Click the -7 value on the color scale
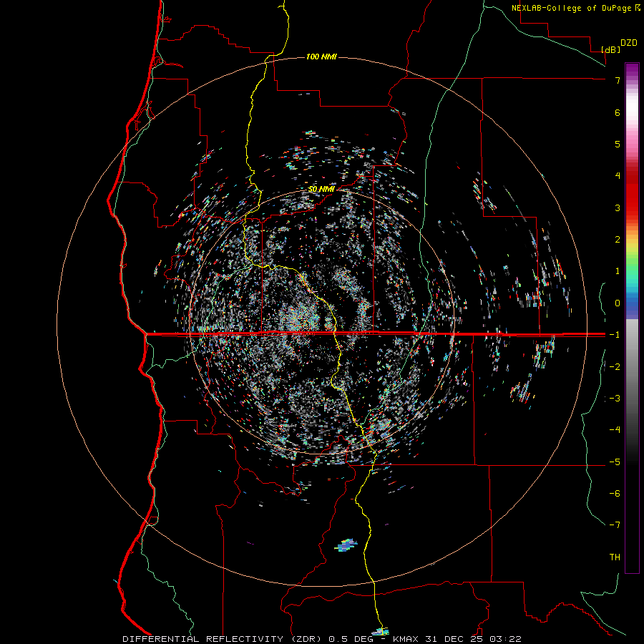The height and width of the screenshot is (644, 644). [x=615, y=525]
